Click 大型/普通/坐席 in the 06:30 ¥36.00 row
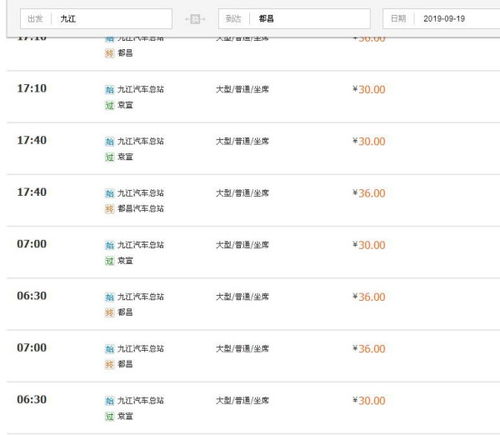Image resolution: width=500 pixels, height=435 pixels. click(242, 297)
